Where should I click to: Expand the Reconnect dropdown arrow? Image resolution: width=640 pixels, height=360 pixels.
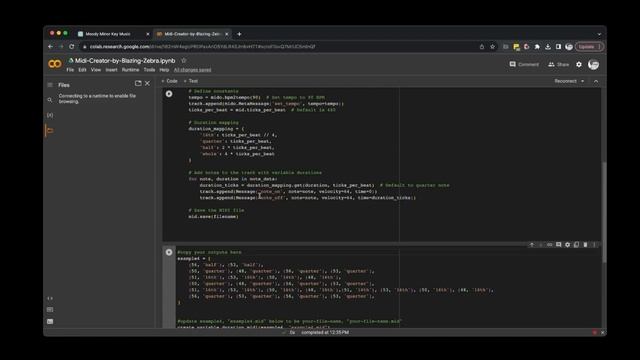tap(582, 81)
